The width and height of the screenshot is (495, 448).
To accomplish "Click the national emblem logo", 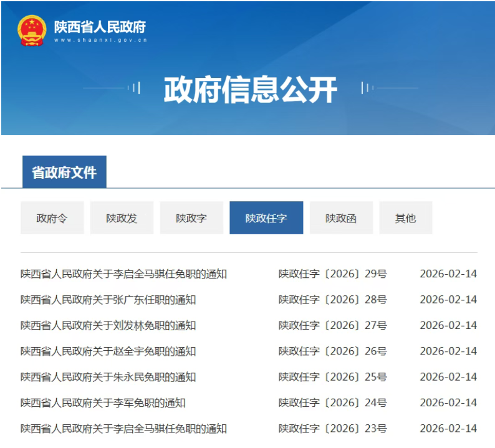I will tap(32, 30).
